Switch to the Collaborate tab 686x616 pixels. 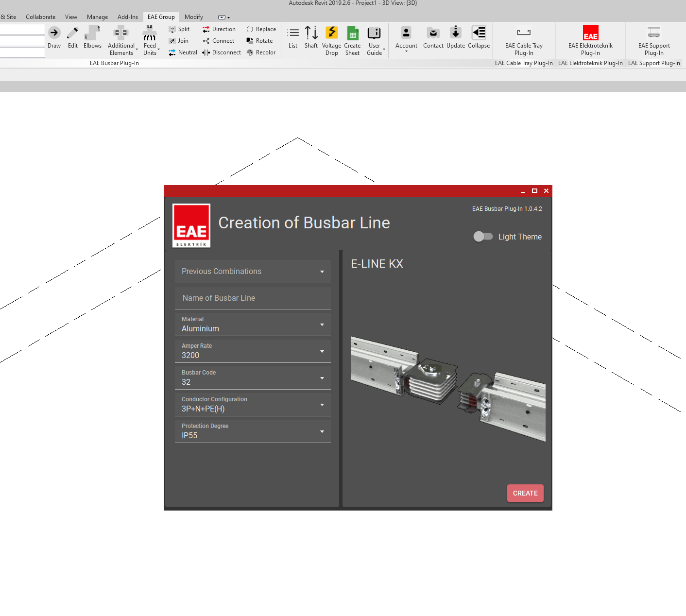pyautogui.click(x=41, y=17)
